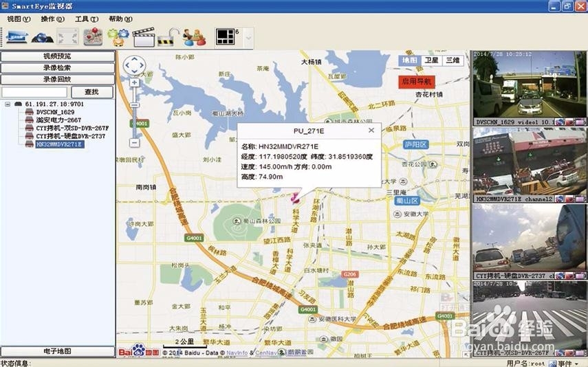Click the map pan compass control
This screenshot has height=367, width=588.
134,65
